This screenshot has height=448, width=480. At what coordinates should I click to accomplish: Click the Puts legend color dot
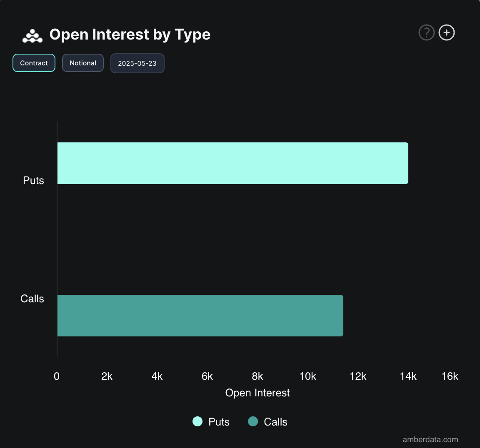click(x=197, y=422)
